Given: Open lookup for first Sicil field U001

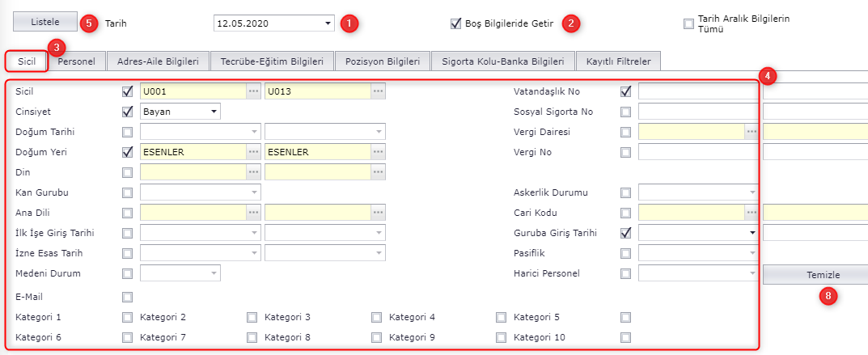Looking at the screenshot, I should coord(253,91).
